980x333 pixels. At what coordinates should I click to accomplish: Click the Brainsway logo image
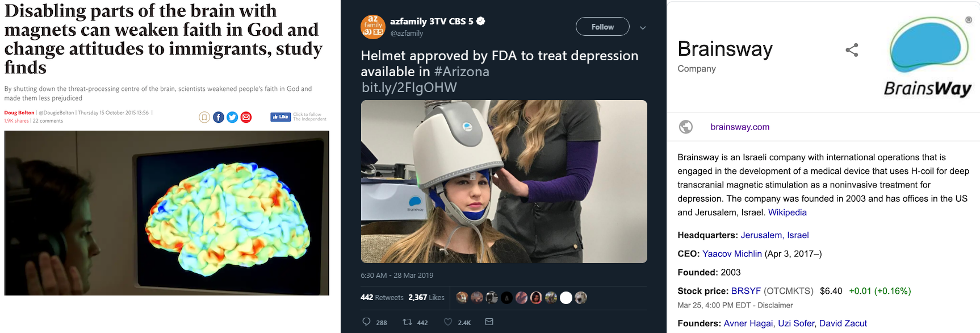[x=928, y=57]
